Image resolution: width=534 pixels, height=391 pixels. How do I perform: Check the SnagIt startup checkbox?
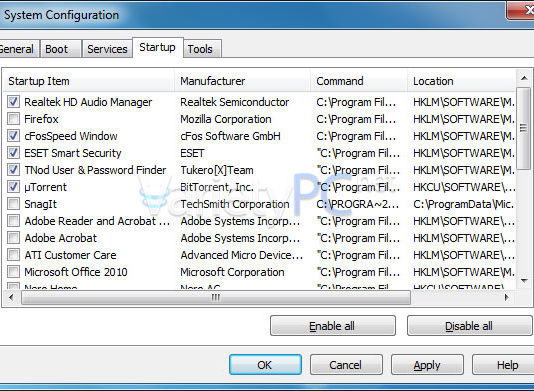point(14,204)
